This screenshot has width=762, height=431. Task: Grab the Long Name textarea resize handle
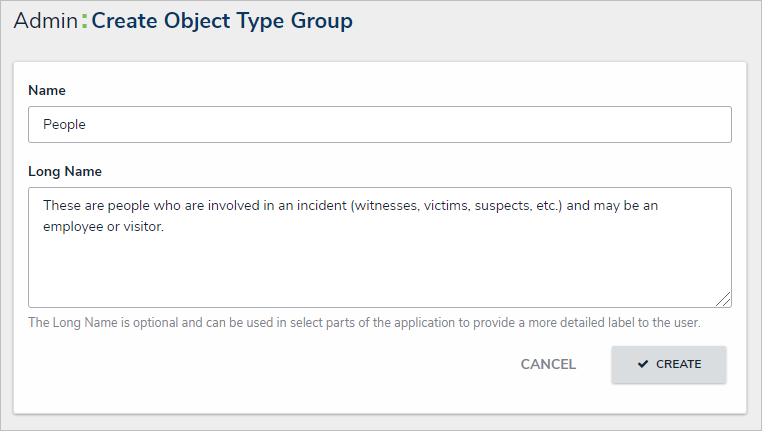725,299
